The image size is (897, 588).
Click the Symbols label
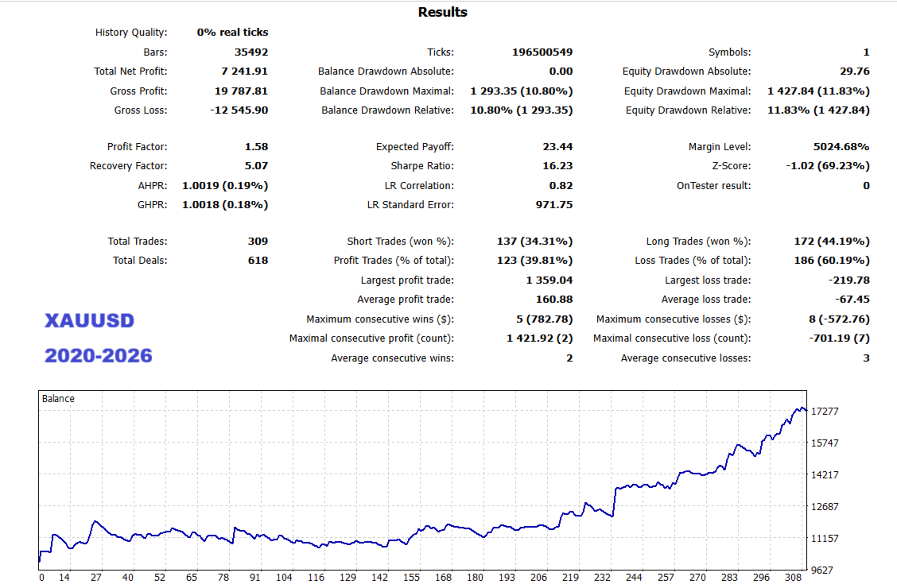[x=729, y=52]
